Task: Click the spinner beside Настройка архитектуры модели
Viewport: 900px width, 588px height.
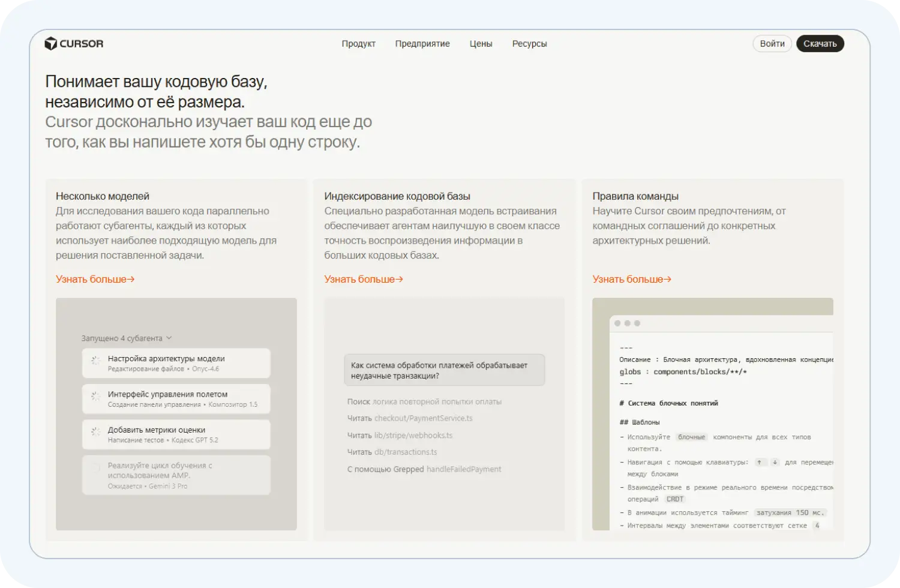Action: [x=95, y=361]
